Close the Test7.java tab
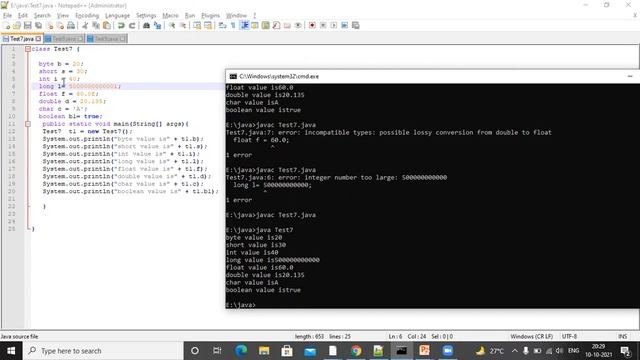The width and height of the screenshot is (640, 360). tap(38, 39)
